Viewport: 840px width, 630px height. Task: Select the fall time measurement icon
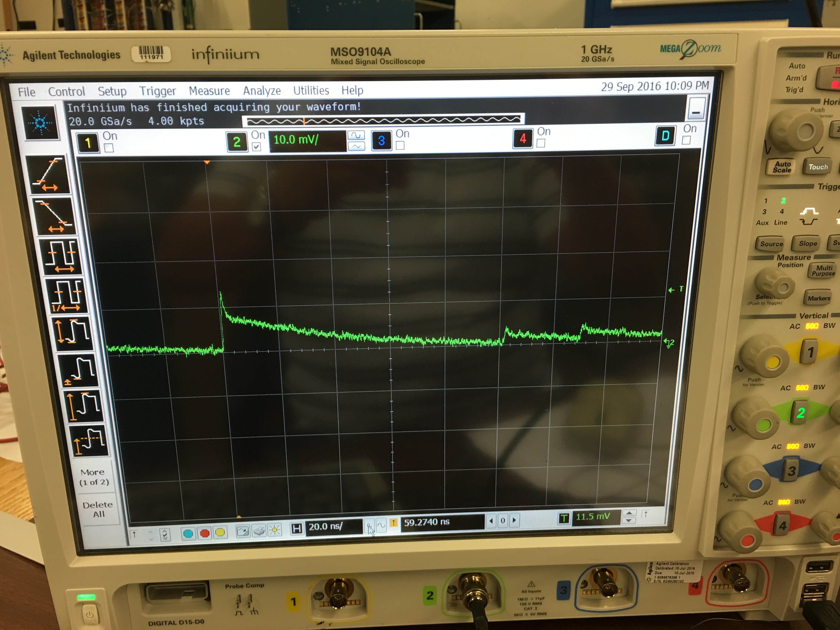(55, 216)
